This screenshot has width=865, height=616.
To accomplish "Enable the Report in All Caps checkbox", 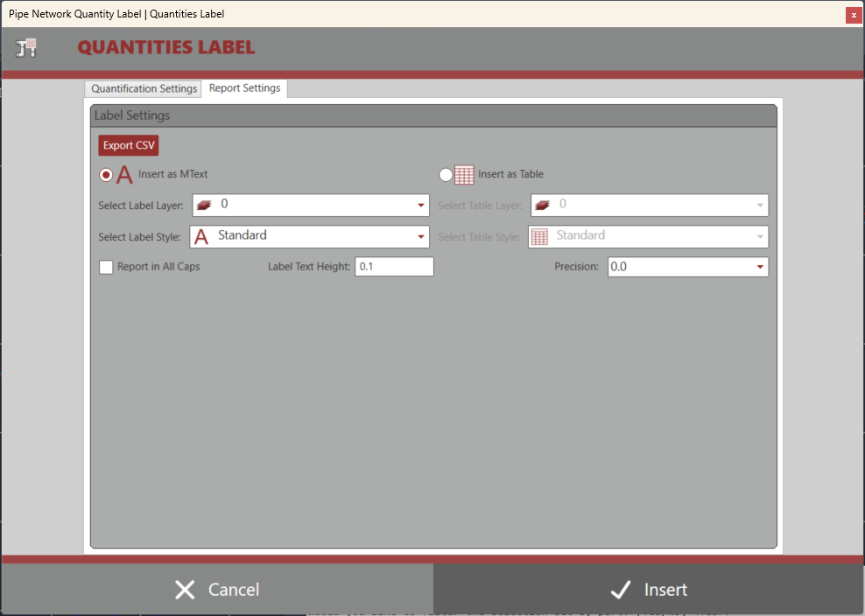I will [x=106, y=267].
